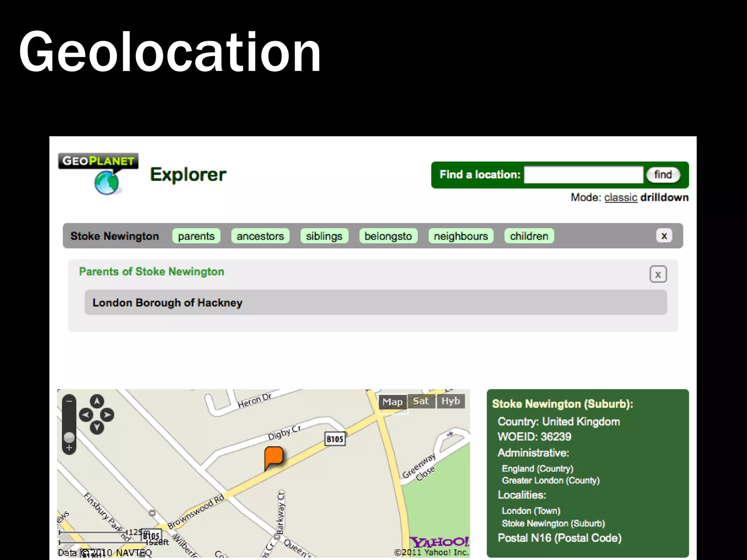This screenshot has width=747, height=560.
Task: Switch to classic mode link
Action: (x=620, y=197)
